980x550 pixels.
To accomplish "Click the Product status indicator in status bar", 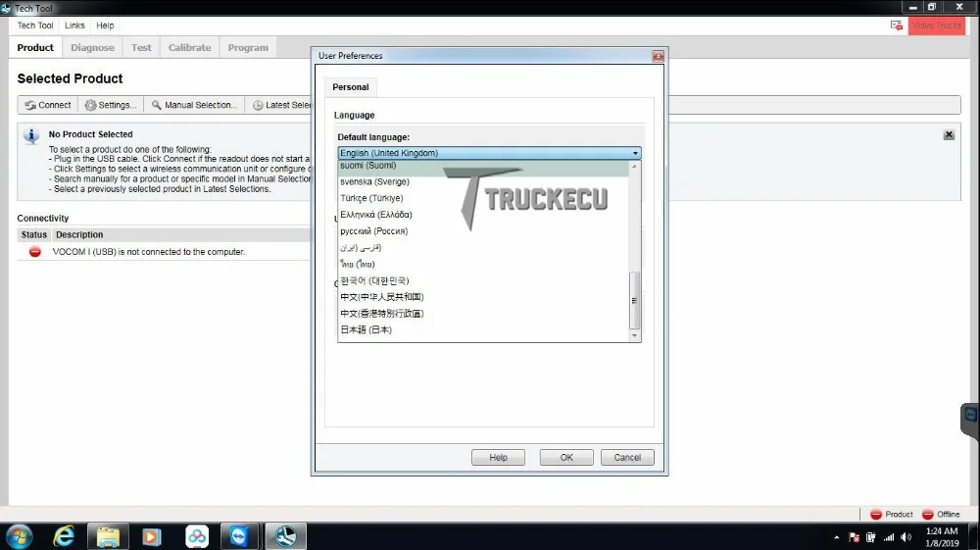I will click(892, 515).
